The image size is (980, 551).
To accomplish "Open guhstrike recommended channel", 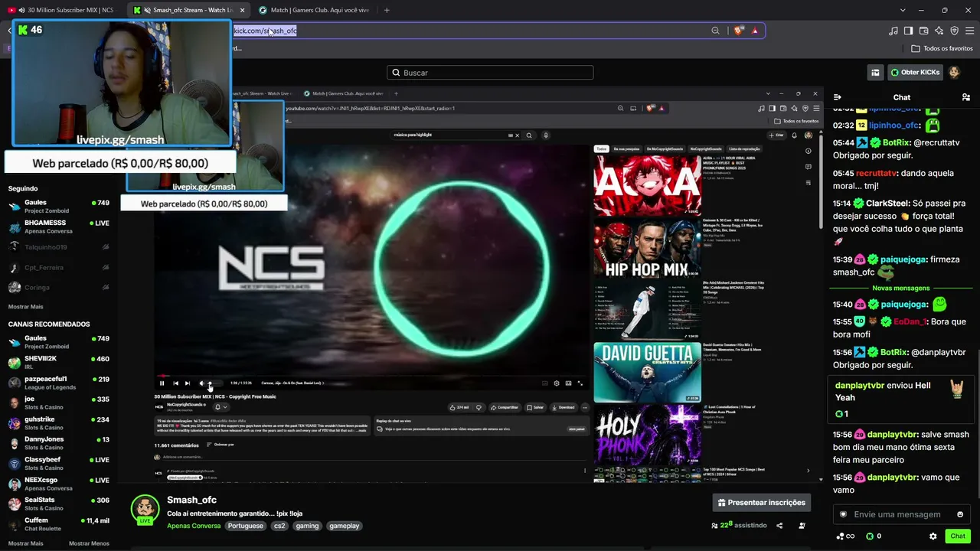I will pos(59,423).
